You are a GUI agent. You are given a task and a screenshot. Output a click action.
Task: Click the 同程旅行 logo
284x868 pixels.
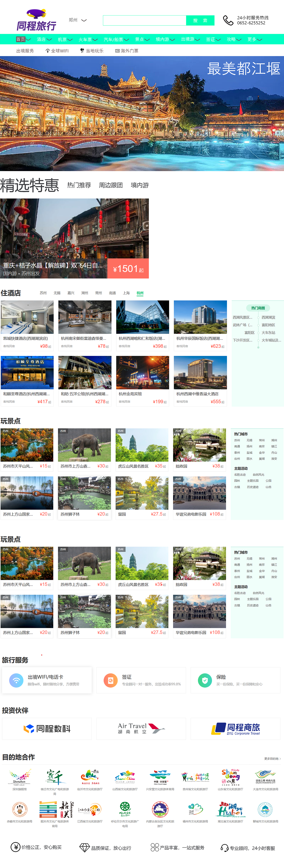pyautogui.click(x=36, y=20)
